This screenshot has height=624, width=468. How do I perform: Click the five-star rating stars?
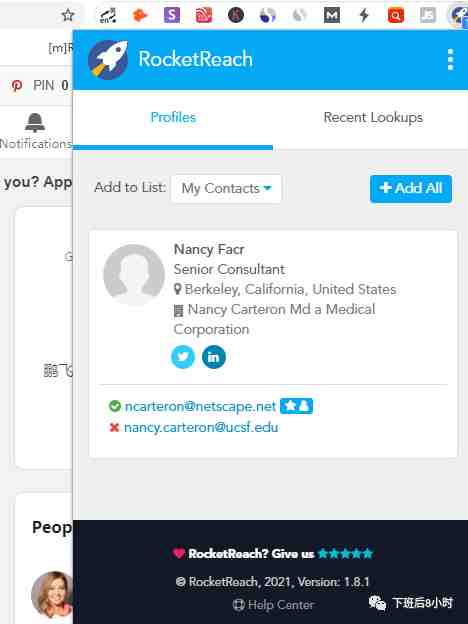345,553
